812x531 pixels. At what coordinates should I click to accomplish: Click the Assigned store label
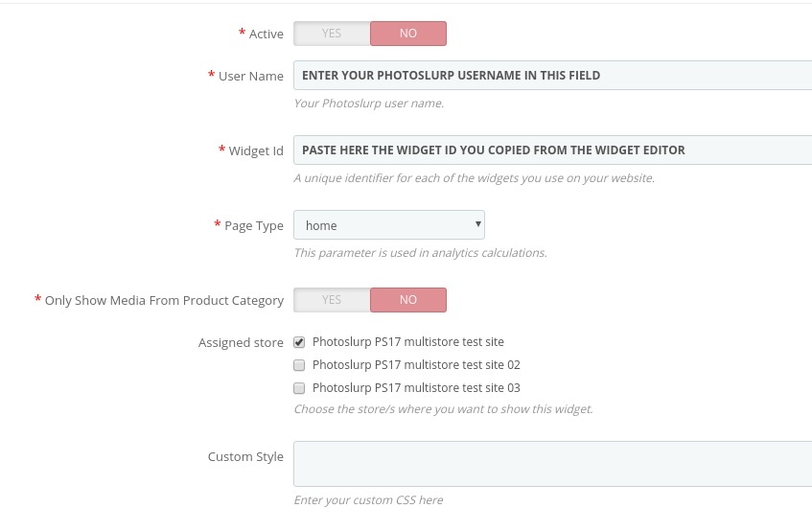[x=241, y=342]
